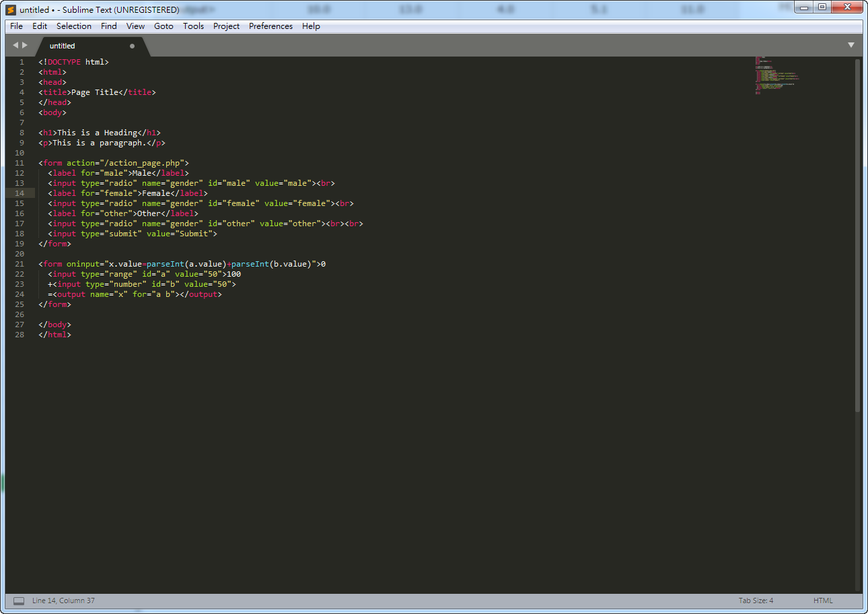Click type="range" on line 22

[109, 274]
